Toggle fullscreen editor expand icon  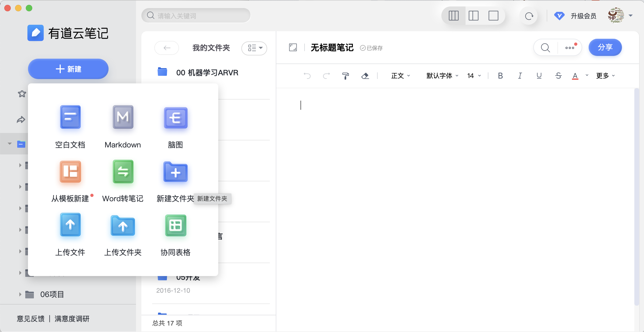293,48
